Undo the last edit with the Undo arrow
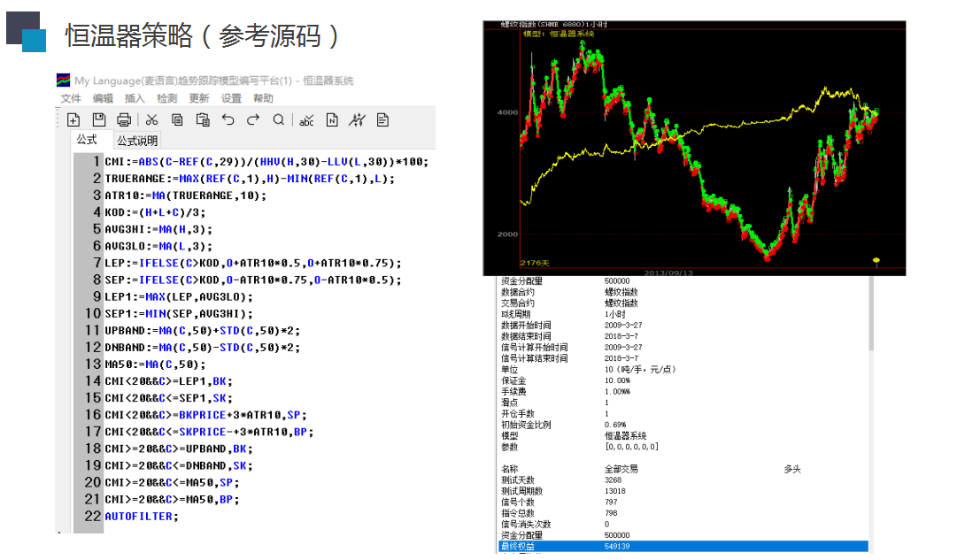Image resolution: width=957 pixels, height=560 pixels. tap(228, 120)
